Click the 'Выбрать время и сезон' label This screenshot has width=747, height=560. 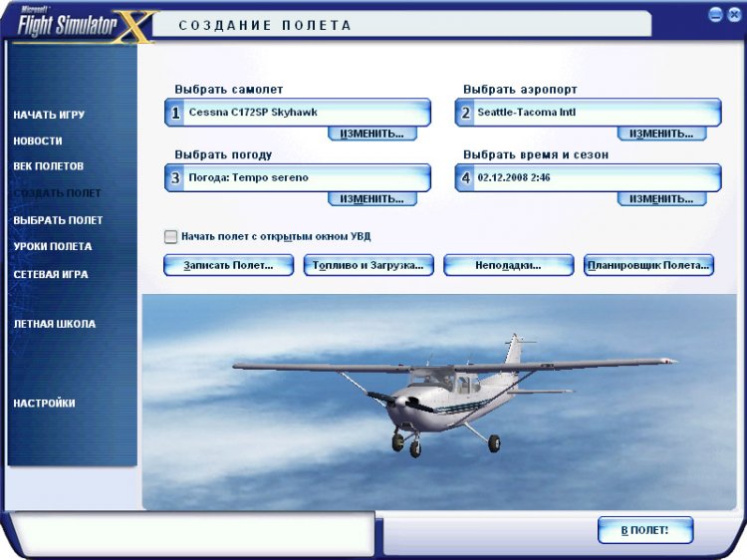536,154
